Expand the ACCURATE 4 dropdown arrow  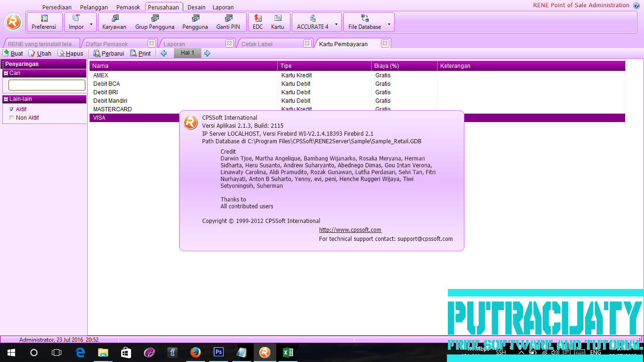337,24
